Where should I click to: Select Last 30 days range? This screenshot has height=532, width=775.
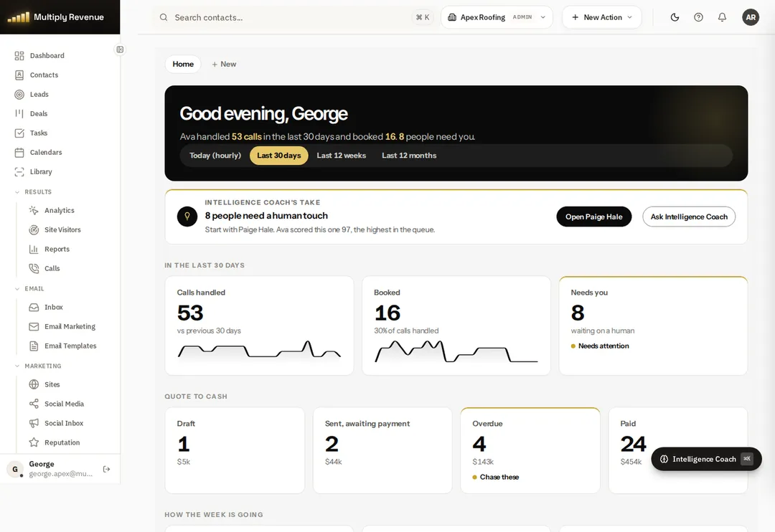tap(278, 156)
